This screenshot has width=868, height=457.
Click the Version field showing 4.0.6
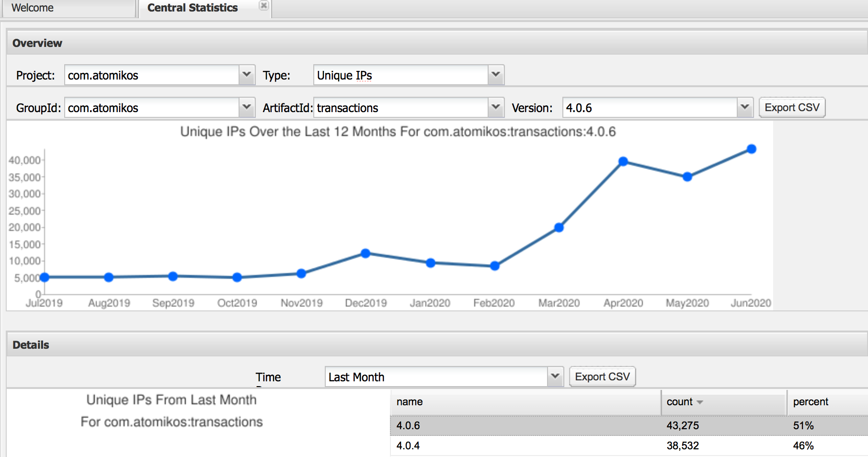649,108
